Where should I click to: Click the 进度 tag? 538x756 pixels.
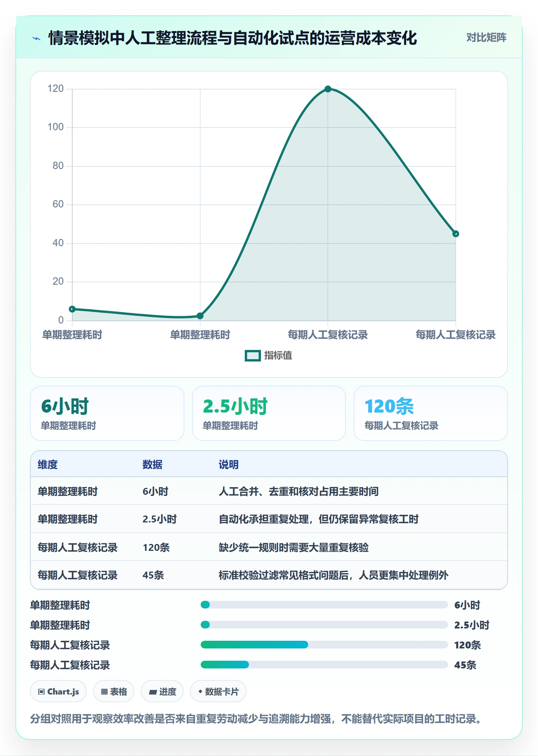click(x=162, y=691)
